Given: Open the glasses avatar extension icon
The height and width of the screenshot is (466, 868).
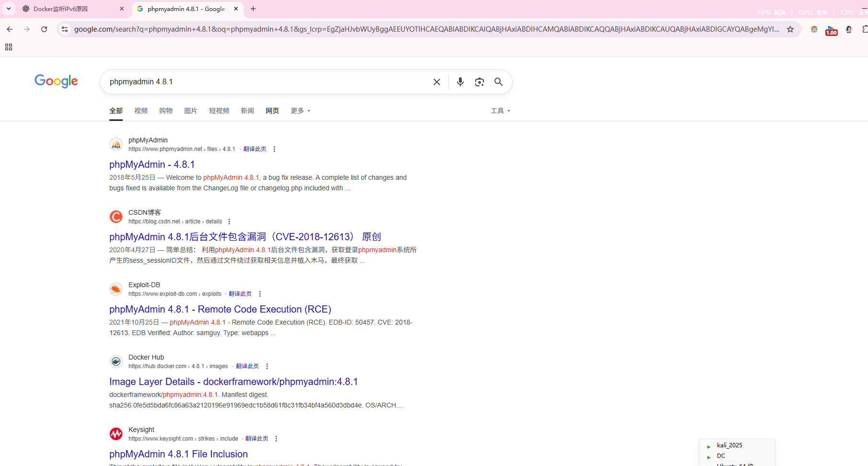Looking at the screenshot, I should [814, 29].
